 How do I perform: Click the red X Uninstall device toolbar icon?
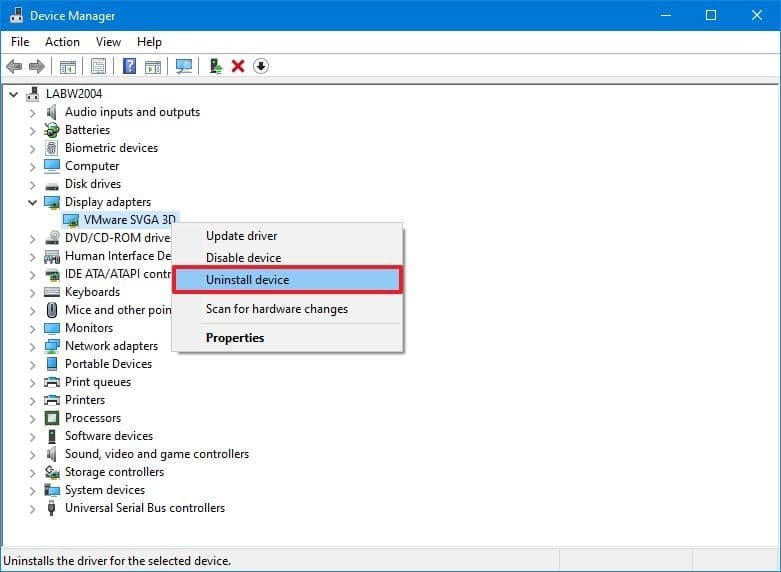tap(238, 66)
